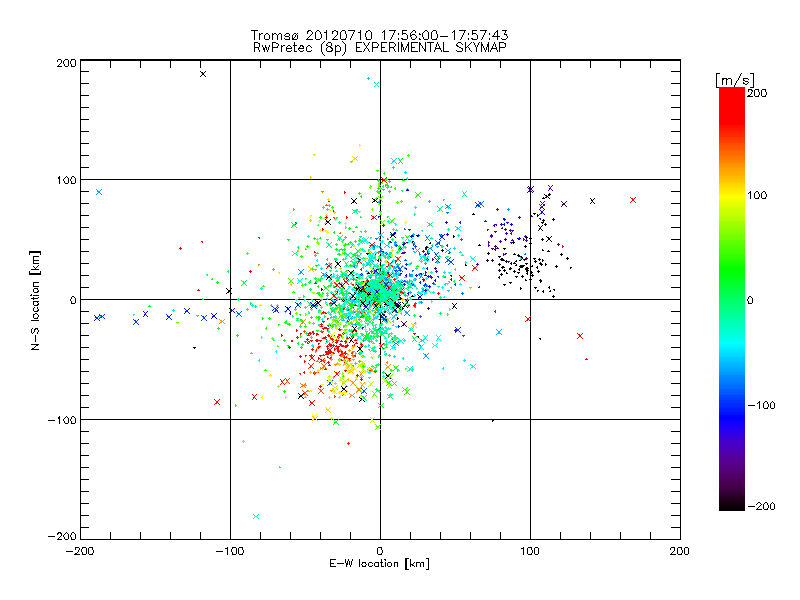This screenshot has height=600, width=800.
Task: Click the '[m/s]' colorbar unit label
Action: click(735, 80)
